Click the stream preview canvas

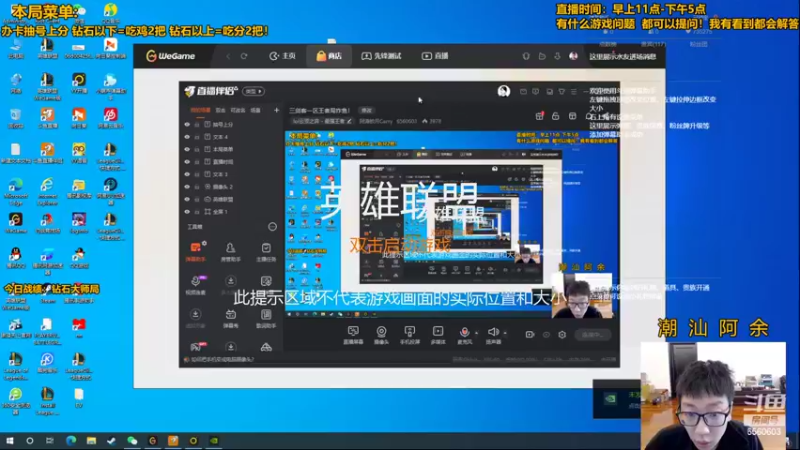(x=451, y=224)
